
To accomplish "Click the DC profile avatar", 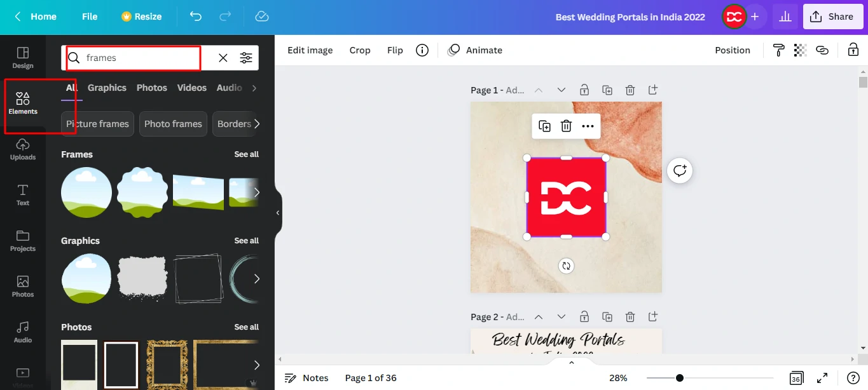I will [x=734, y=17].
